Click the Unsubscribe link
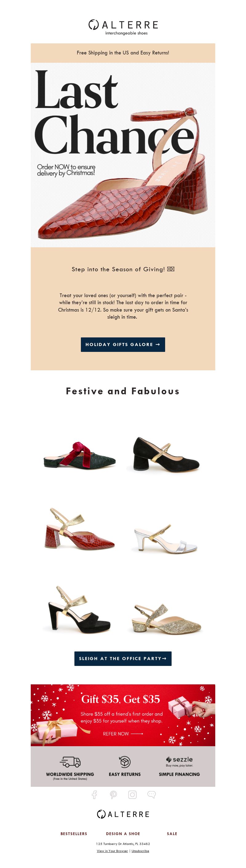Viewport: 246px width, 868px height. [140, 851]
